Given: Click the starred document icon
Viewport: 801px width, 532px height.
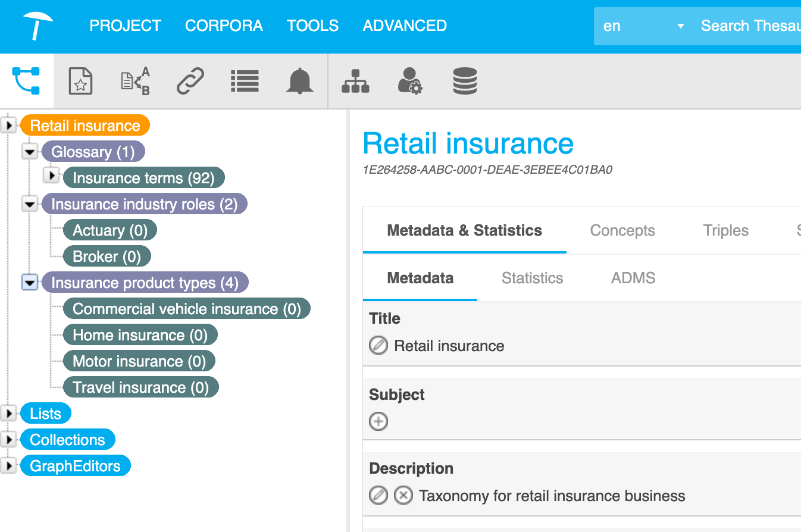Looking at the screenshot, I should pos(80,81).
